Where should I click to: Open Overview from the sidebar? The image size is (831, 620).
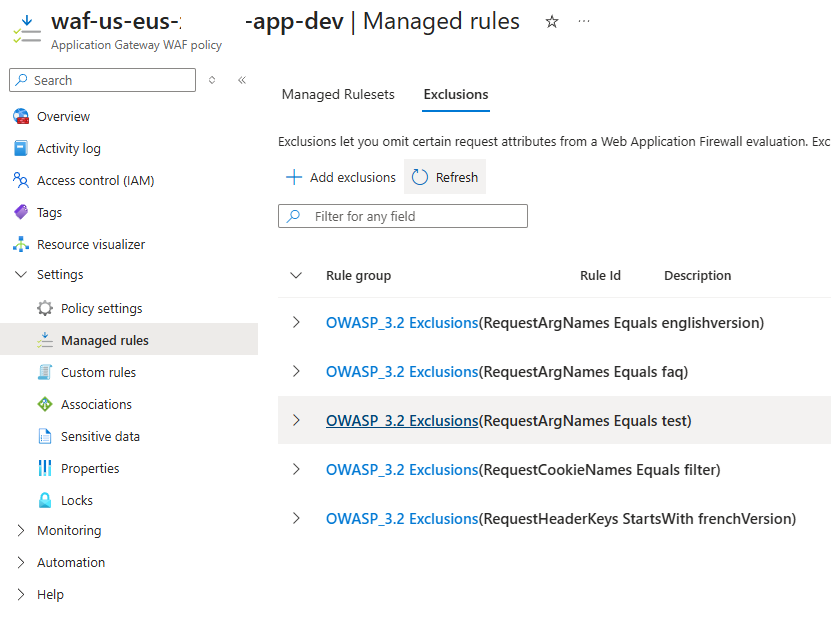pyautogui.click(x=63, y=117)
